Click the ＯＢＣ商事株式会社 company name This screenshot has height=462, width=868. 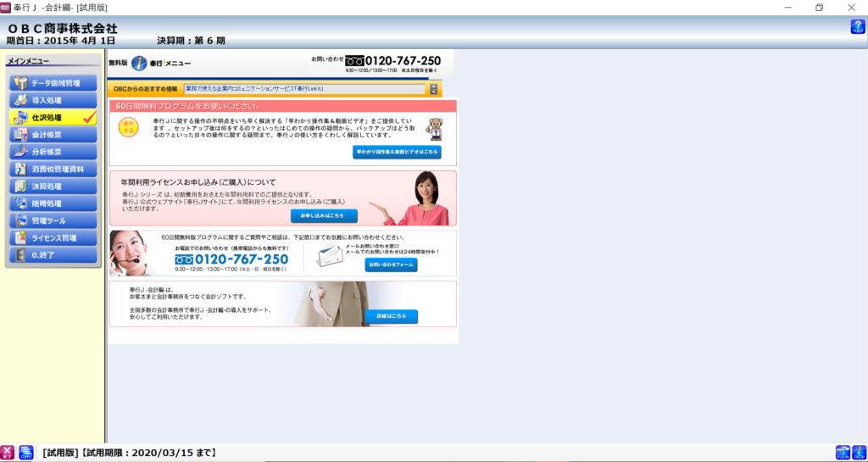(62, 29)
